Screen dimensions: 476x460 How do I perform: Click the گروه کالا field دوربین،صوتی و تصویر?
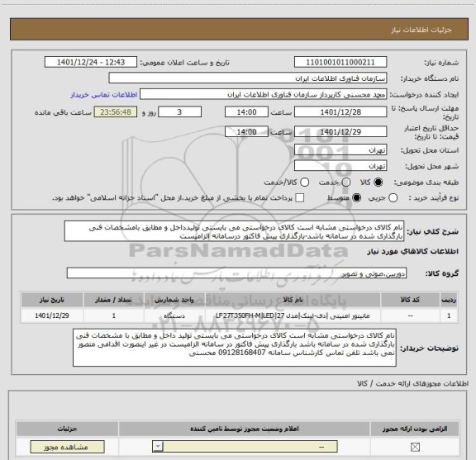click(x=236, y=273)
